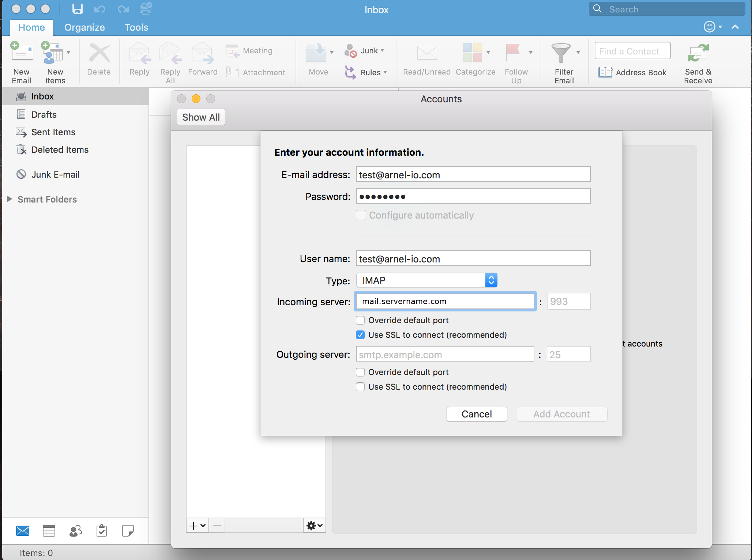Switch to Calendar view in bottom bar
The height and width of the screenshot is (560, 752).
tap(49, 531)
